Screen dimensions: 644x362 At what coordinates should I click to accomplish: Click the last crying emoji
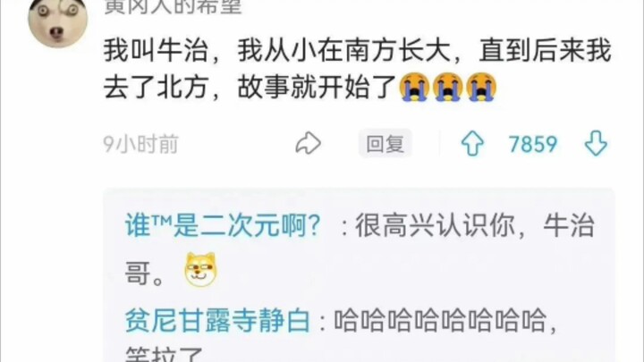coord(482,87)
